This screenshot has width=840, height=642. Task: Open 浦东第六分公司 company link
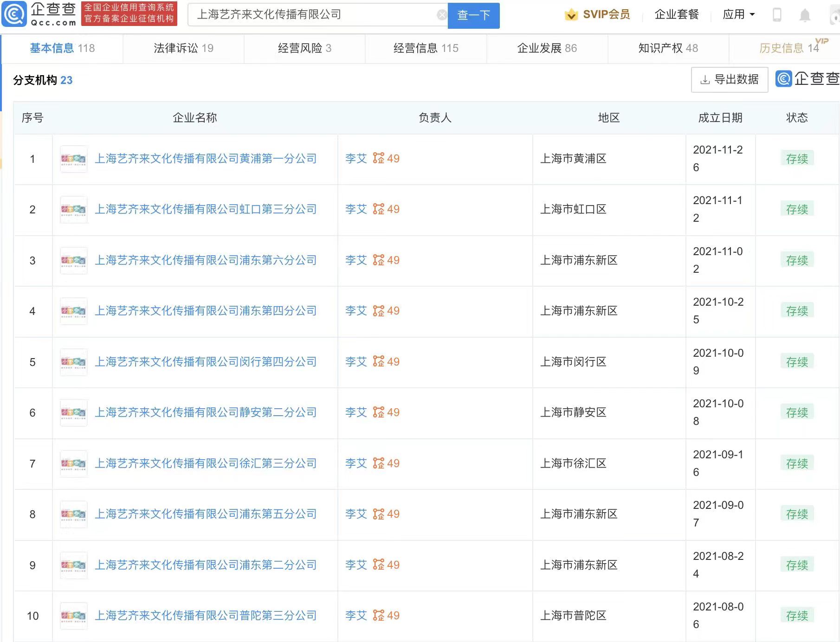206,260
